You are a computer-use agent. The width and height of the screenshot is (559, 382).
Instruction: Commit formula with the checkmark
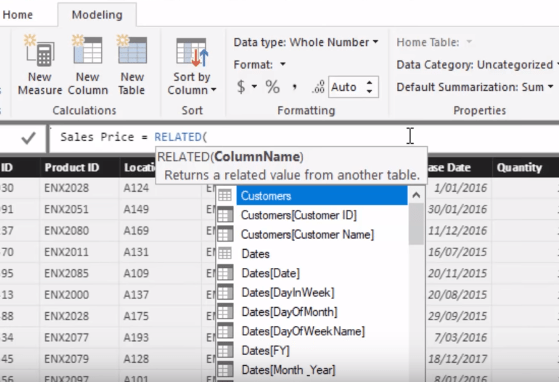pos(28,138)
